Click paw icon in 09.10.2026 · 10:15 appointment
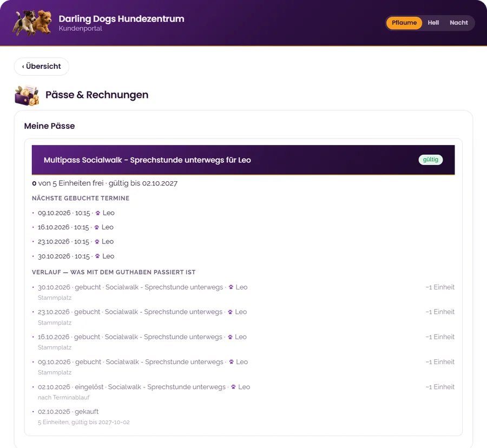This screenshot has width=487, height=448. tap(98, 213)
